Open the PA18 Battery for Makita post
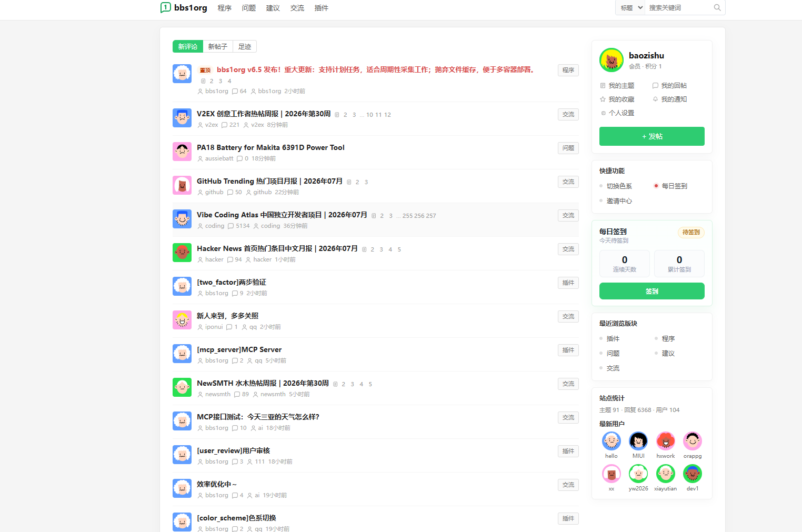Viewport: 802px width, 532px height. [x=270, y=147]
